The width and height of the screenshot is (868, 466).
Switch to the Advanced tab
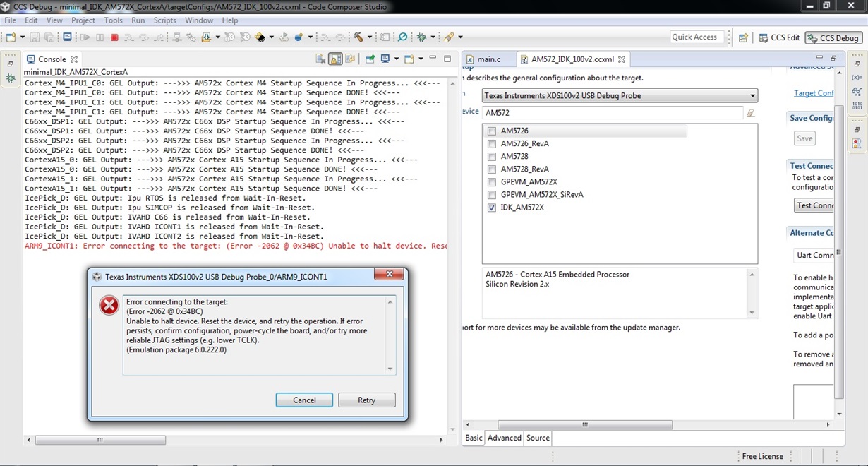click(505, 438)
